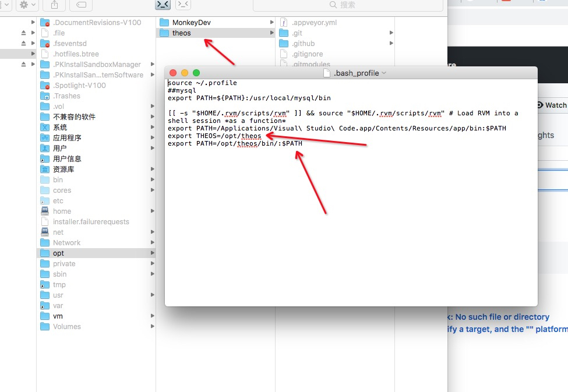This screenshot has height=392, width=568.
Task: Click the second, inactive terminal toolbar icon
Action: 182,4
